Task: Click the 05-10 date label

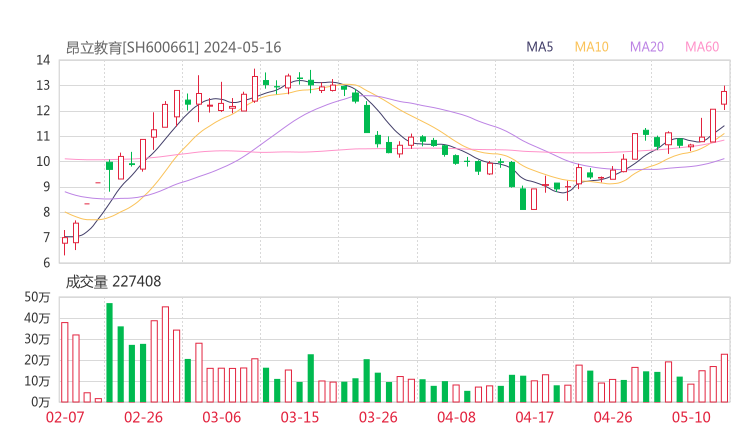Action: (x=691, y=417)
